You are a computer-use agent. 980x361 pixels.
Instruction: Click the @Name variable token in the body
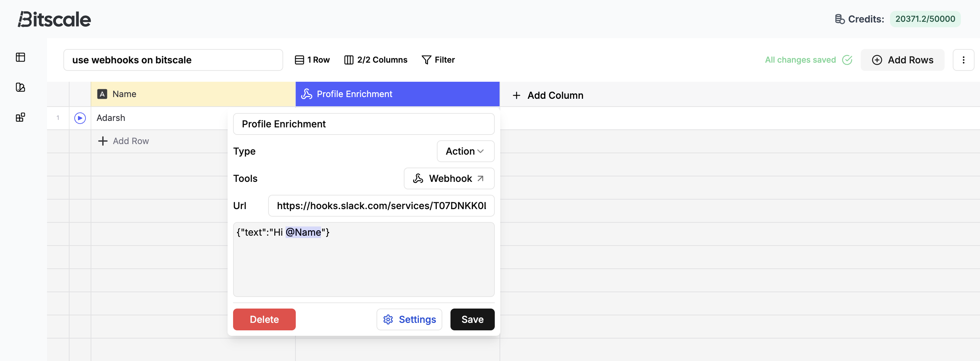click(303, 232)
